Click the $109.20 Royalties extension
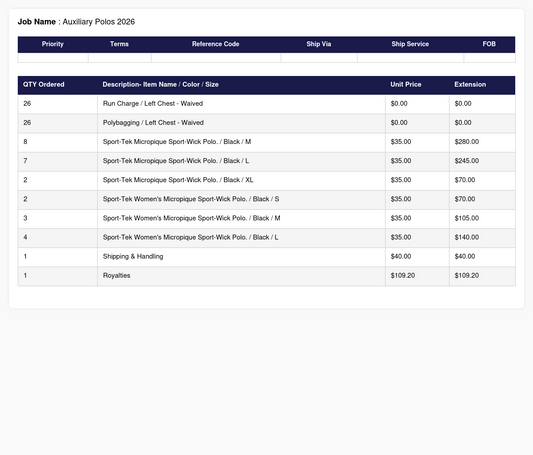The height and width of the screenshot is (455, 533). point(467,276)
